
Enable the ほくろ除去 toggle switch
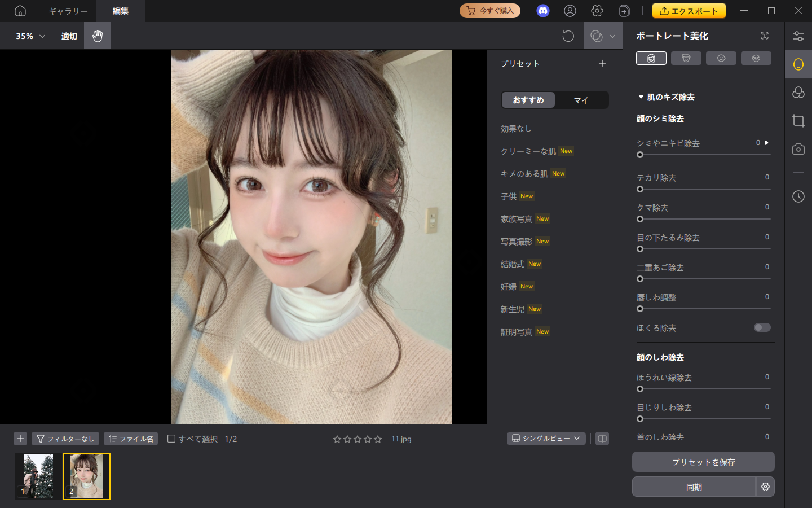[x=762, y=327]
